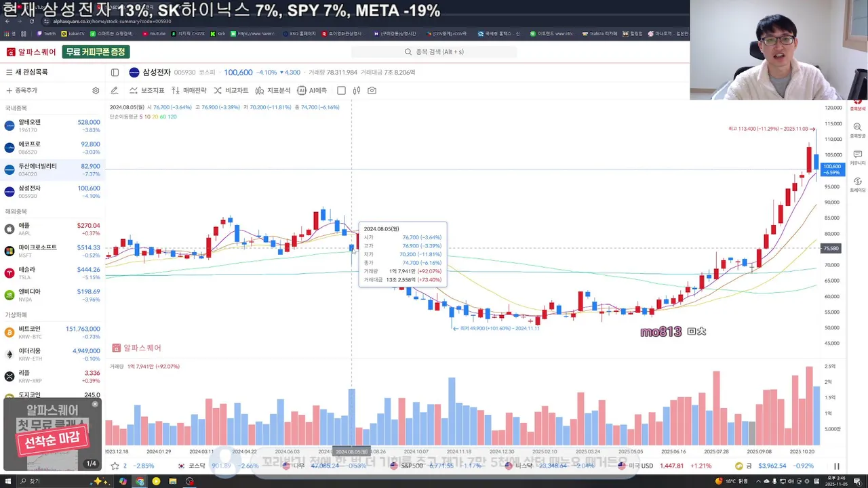The height and width of the screenshot is (488, 868).
Task: Select 알테오젠 in the watchlist
Action: coord(52,126)
